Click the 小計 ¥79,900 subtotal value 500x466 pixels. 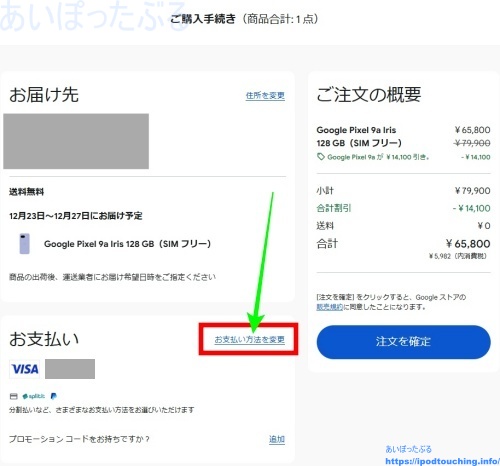pyautogui.click(x=472, y=191)
